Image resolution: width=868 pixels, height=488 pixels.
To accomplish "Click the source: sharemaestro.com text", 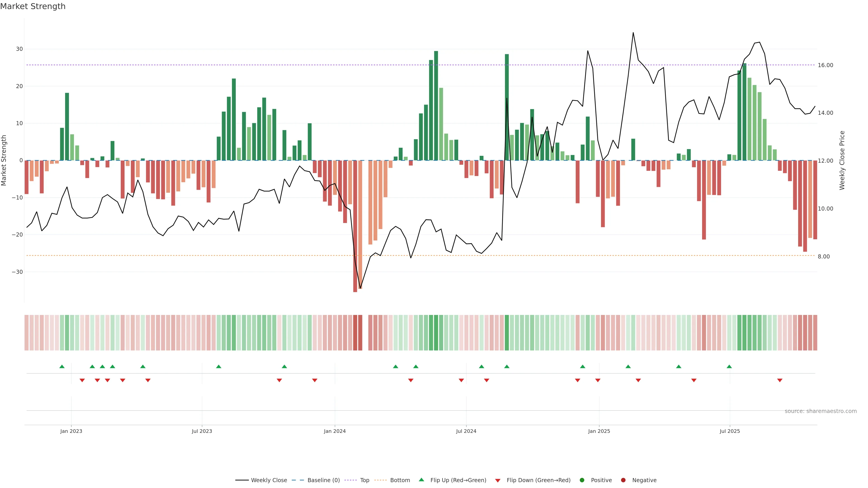I will pos(821,411).
